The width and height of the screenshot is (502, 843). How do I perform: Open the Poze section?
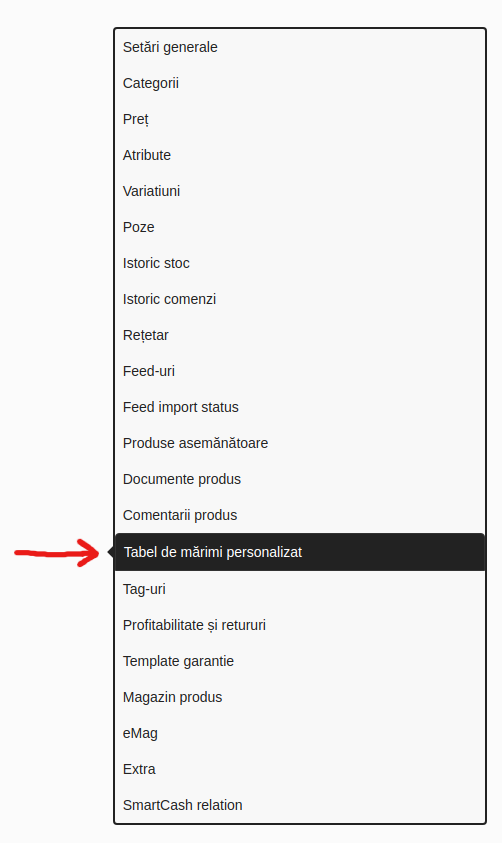point(299,227)
